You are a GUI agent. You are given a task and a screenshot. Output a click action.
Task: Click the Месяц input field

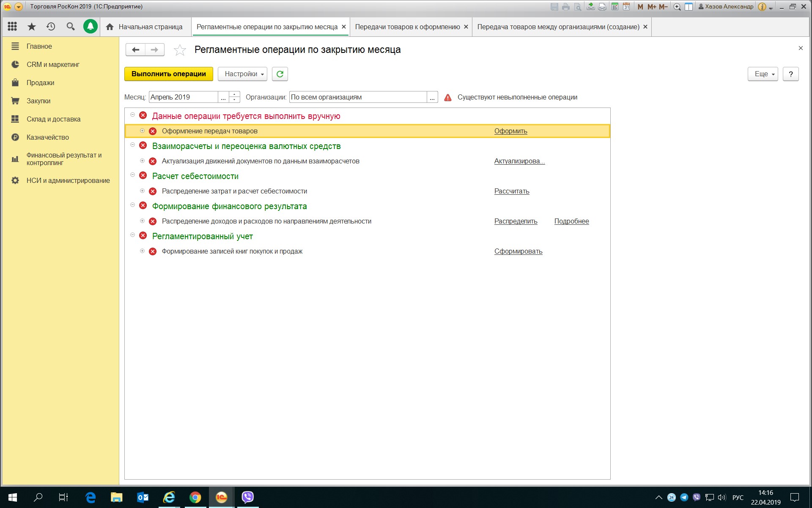(183, 97)
